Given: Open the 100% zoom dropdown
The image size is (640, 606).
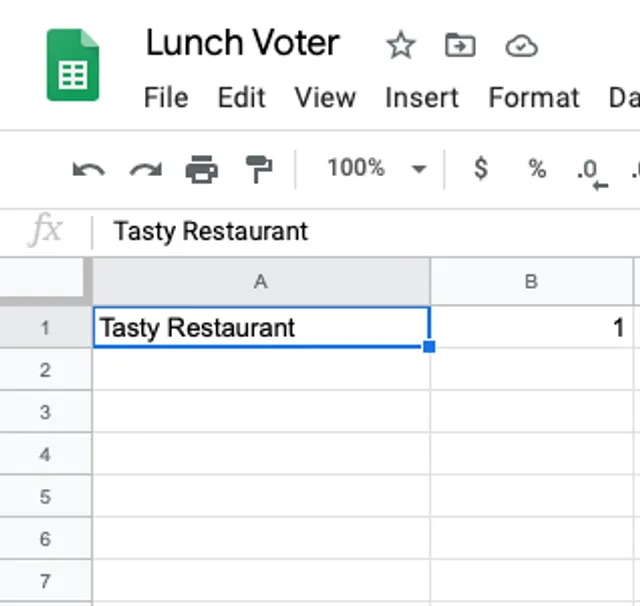Looking at the screenshot, I should click(376, 168).
